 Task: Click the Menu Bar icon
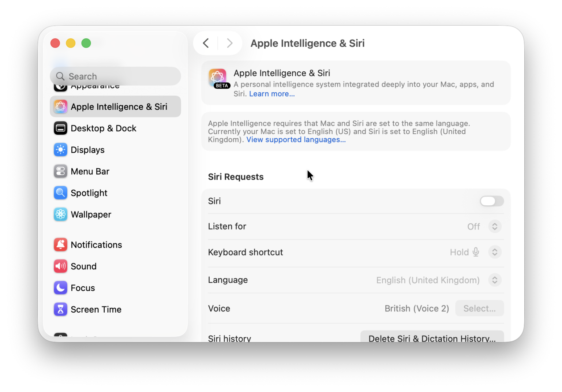point(60,171)
